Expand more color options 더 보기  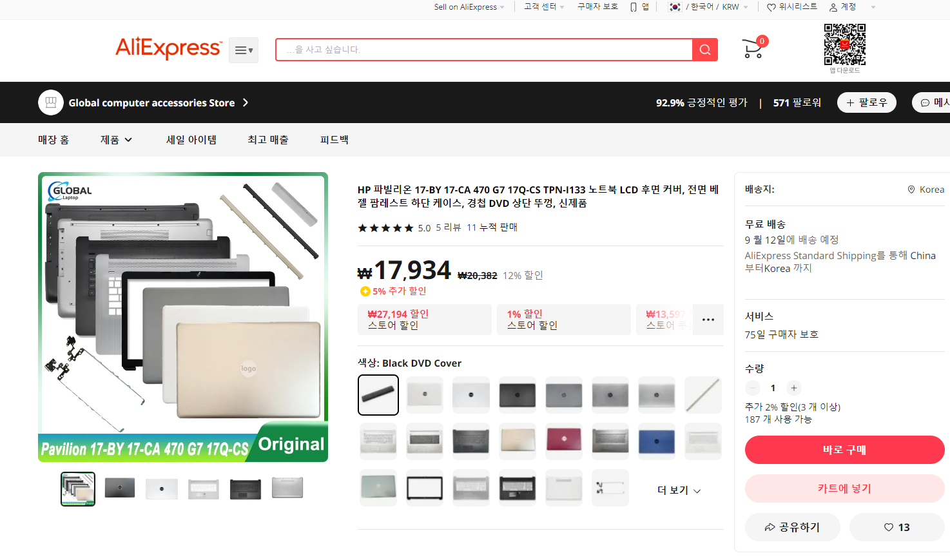click(679, 490)
